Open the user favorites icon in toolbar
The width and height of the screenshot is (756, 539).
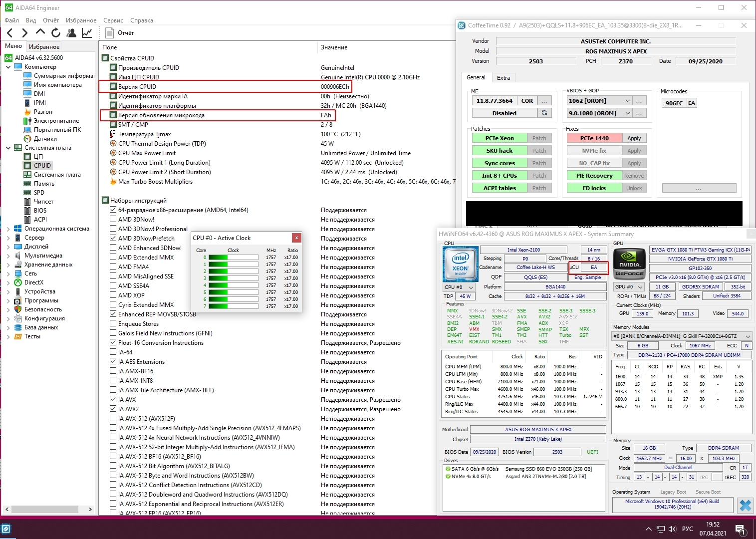tap(71, 33)
